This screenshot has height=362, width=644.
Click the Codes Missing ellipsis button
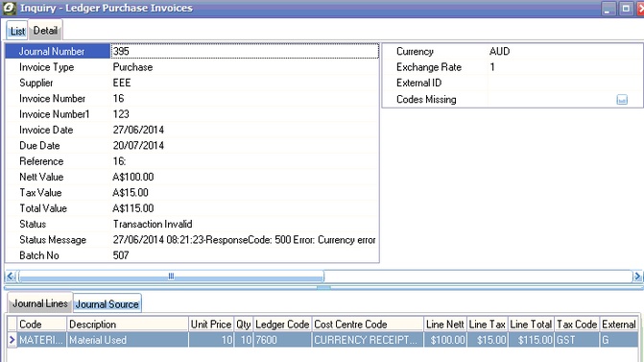pos(622,100)
